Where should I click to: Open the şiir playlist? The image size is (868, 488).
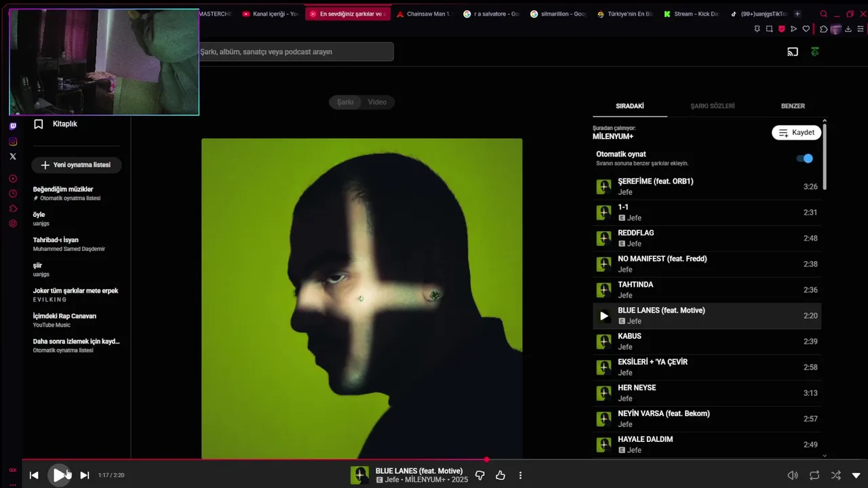tap(76, 269)
